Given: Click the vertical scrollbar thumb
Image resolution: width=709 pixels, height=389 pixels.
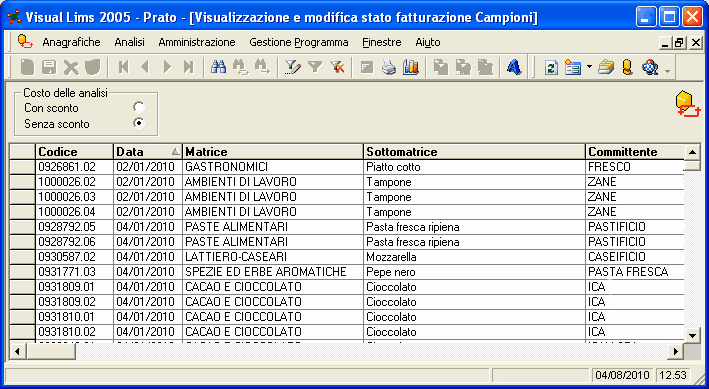Looking at the screenshot, I should tap(692, 165).
